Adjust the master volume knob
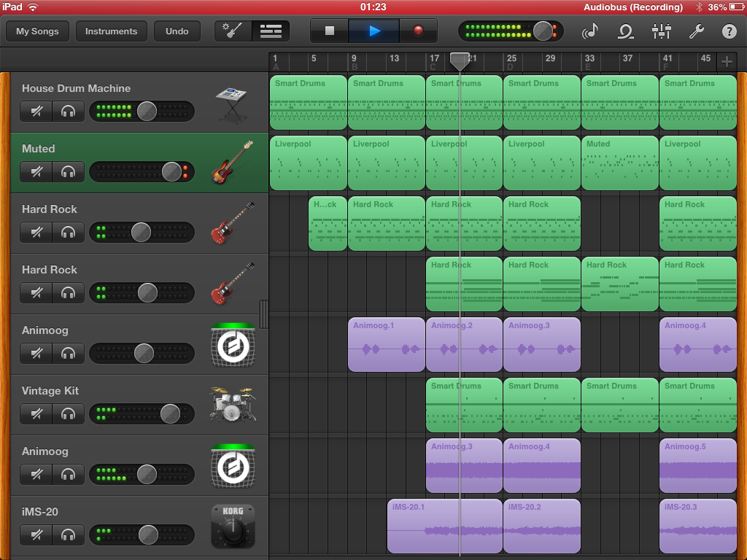 [x=543, y=31]
